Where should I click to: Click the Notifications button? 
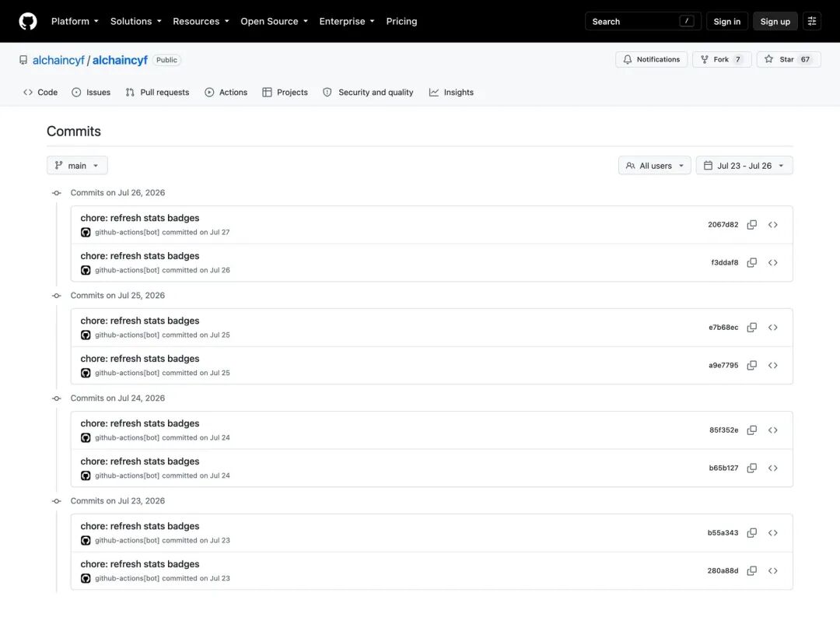coord(652,59)
